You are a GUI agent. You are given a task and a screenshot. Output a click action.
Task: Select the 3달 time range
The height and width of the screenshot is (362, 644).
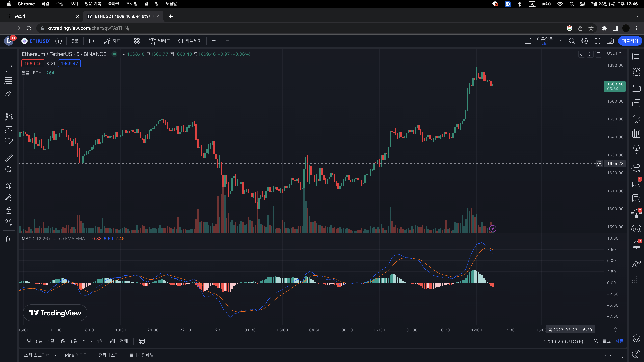click(63, 341)
